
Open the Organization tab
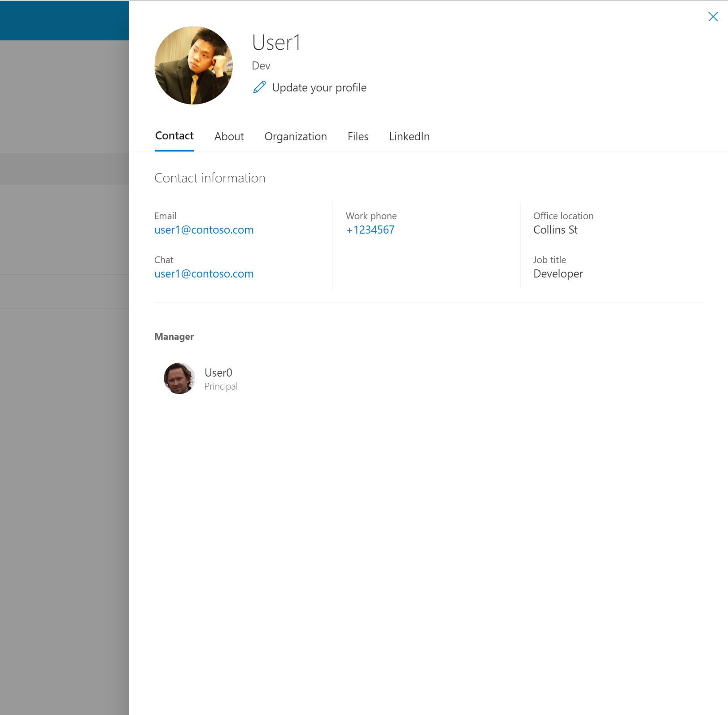coord(296,136)
